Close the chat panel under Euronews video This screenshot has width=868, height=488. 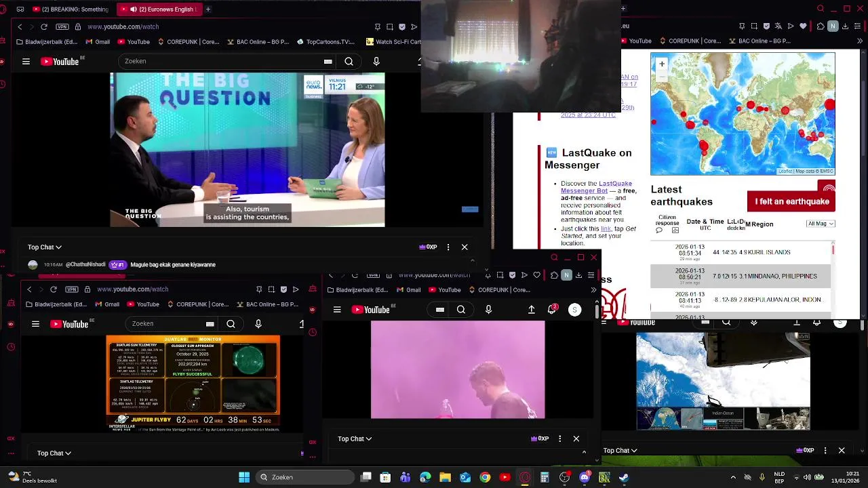tap(465, 247)
